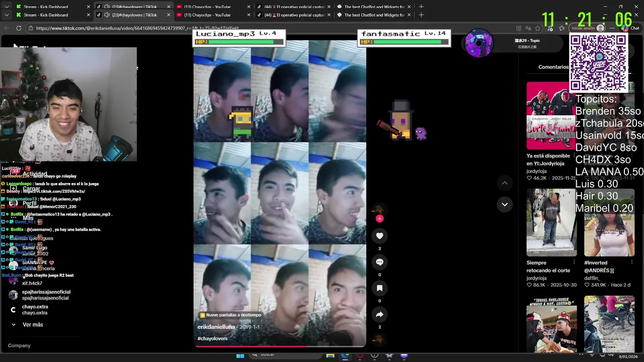Sign in with the Iniciar sesión button

pyautogui.click(x=587, y=28)
